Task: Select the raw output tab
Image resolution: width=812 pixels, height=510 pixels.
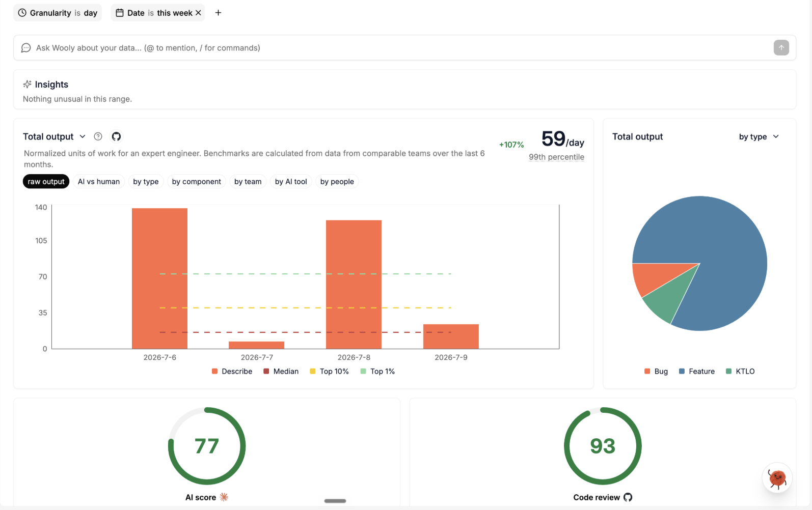Action: tap(46, 182)
